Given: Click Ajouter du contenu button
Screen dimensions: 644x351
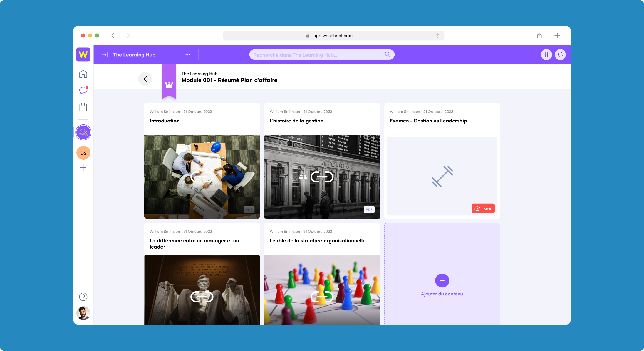Looking at the screenshot, I should tap(442, 281).
